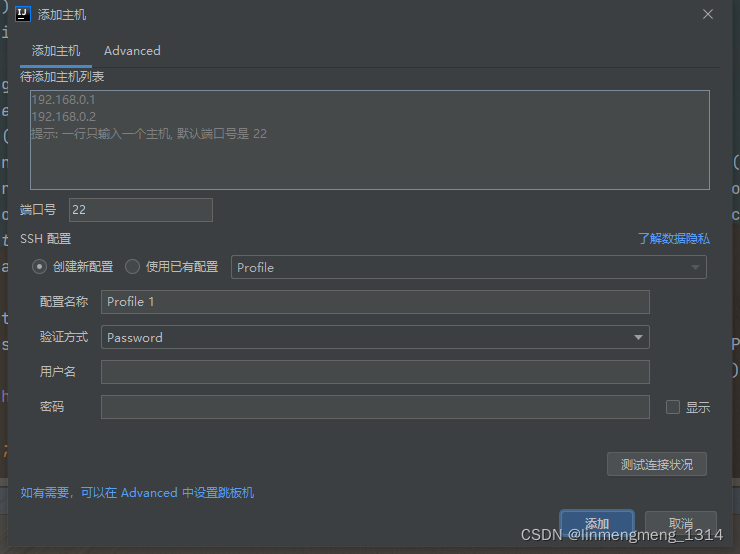740x554 pixels.
Task: Click the 密码 input field
Action: tap(375, 407)
